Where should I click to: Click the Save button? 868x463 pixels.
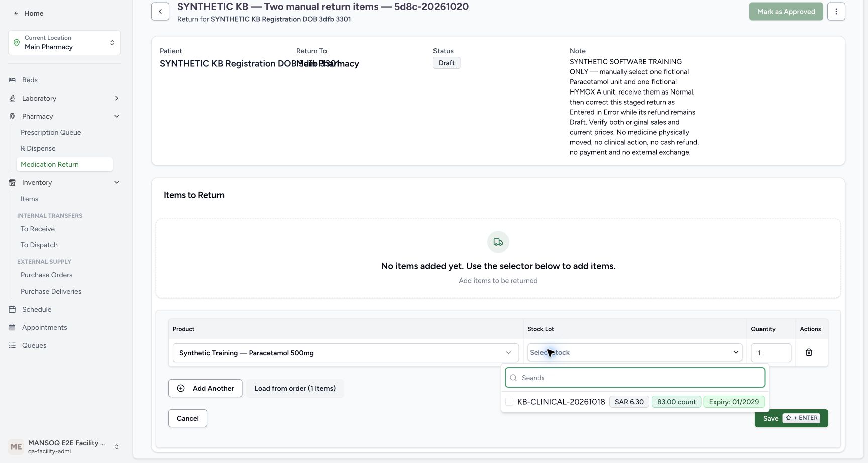(x=792, y=418)
